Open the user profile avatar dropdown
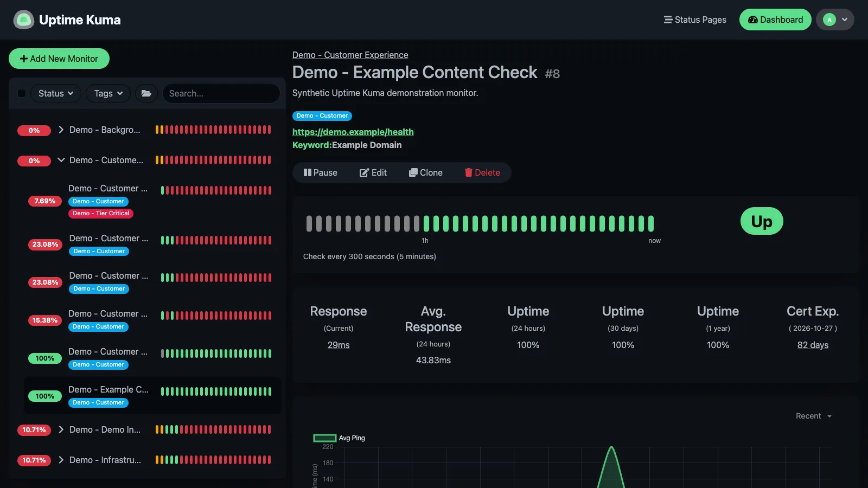The image size is (868, 488). 835,20
